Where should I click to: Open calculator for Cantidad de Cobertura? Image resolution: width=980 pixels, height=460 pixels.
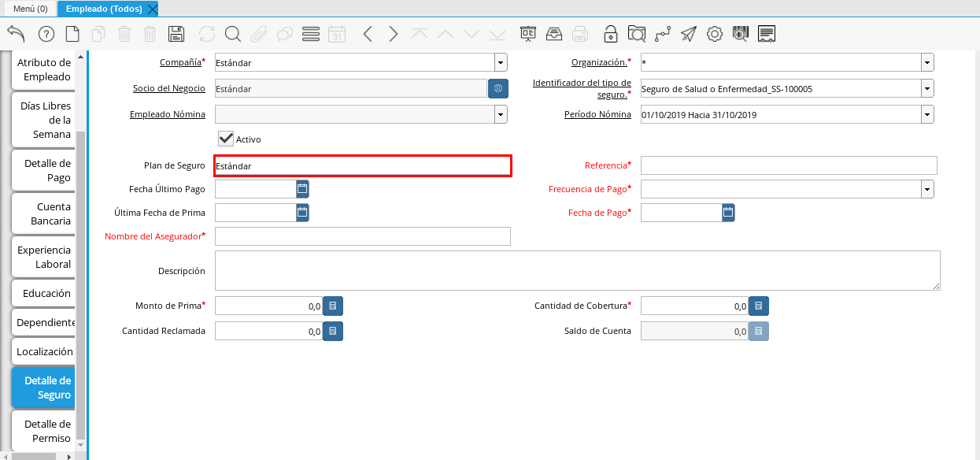(x=759, y=306)
